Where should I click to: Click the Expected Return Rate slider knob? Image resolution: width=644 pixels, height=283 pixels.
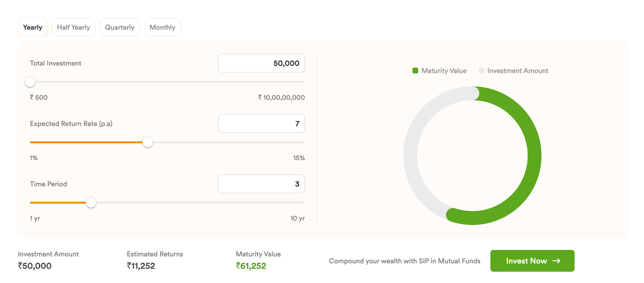pyautogui.click(x=148, y=142)
